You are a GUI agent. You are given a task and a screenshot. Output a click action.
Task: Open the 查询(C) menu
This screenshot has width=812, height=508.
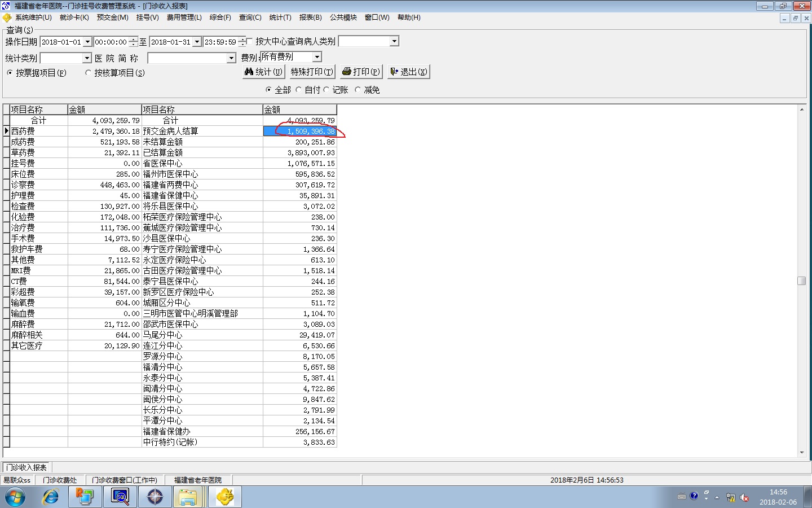coord(250,17)
